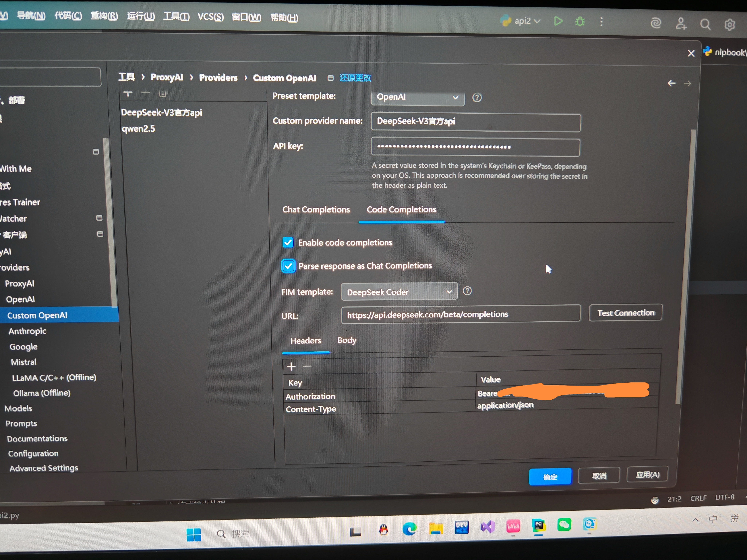The image size is (747, 560).
Task: Click the URL input field
Action: point(461,315)
